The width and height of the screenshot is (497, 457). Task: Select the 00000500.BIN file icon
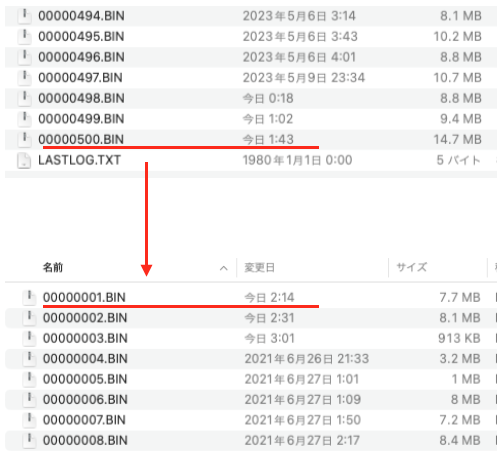click(24, 139)
